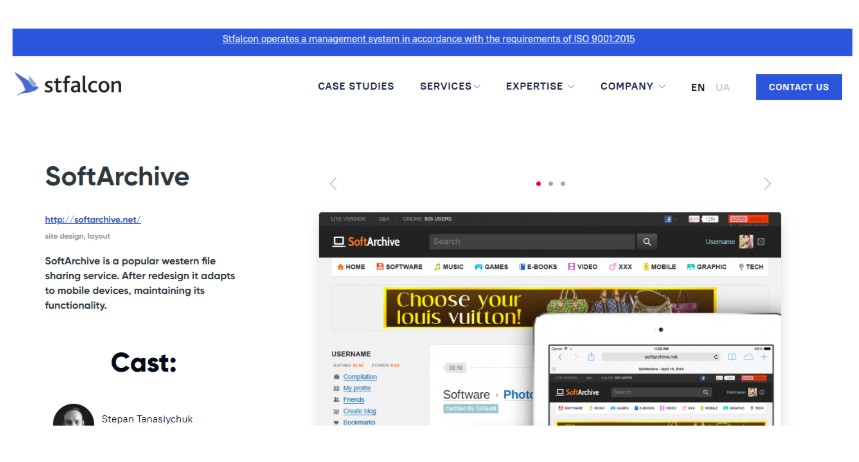Select the first red carousel dot
This screenshot has height=462, width=859.
538,184
